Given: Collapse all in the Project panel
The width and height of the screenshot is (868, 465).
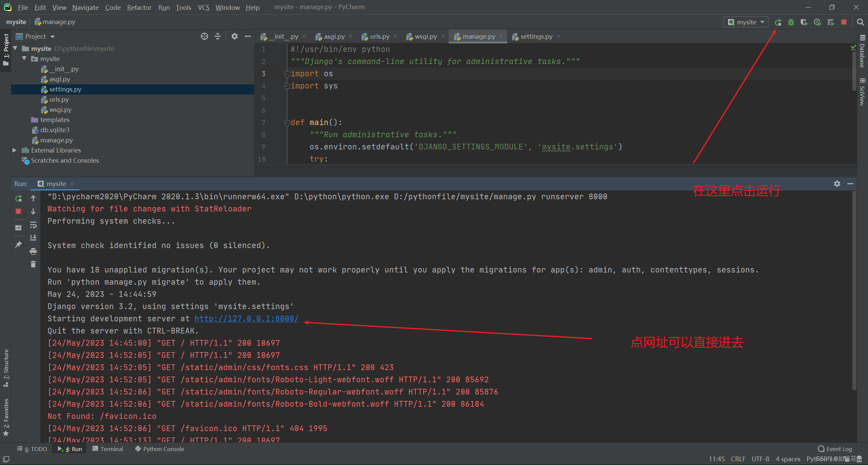Looking at the screenshot, I should coord(218,36).
